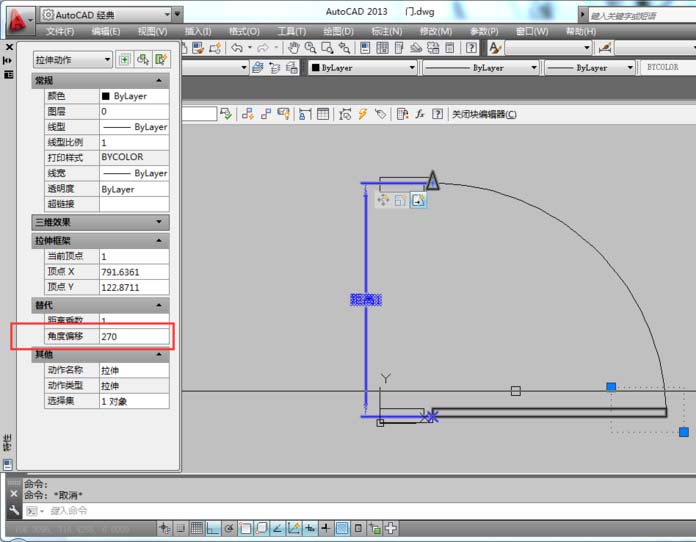Click the fx parameters manager icon

pos(421,114)
